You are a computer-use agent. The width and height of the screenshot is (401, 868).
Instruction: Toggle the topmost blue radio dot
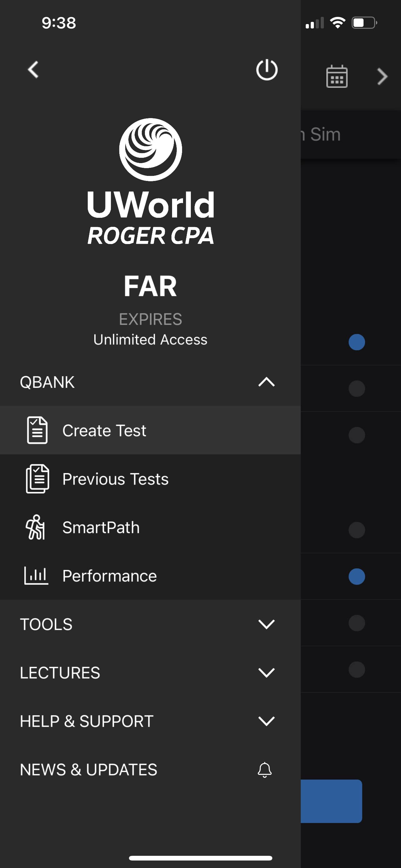(357, 342)
